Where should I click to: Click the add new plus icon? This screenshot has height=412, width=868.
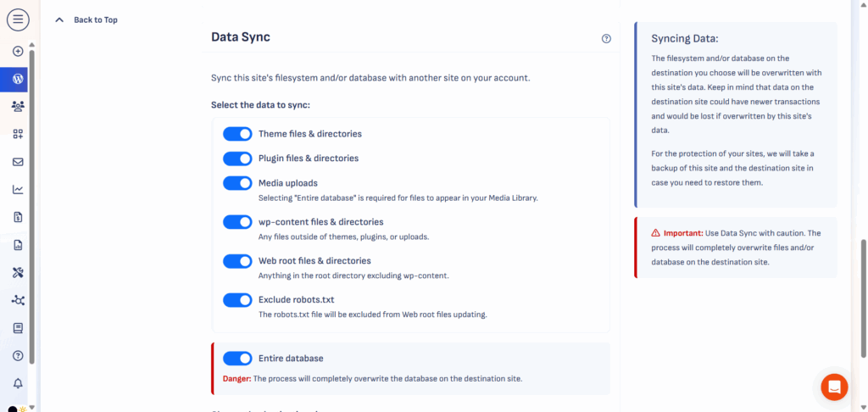[x=18, y=51]
